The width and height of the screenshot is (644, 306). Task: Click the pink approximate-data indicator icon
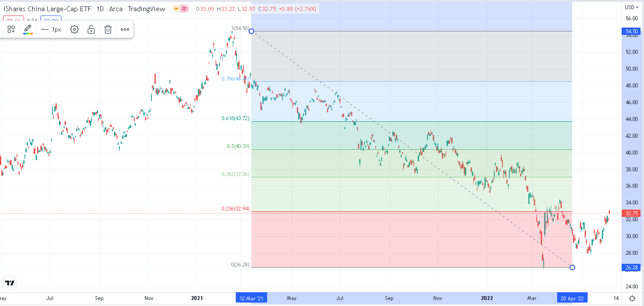point(185,9)
